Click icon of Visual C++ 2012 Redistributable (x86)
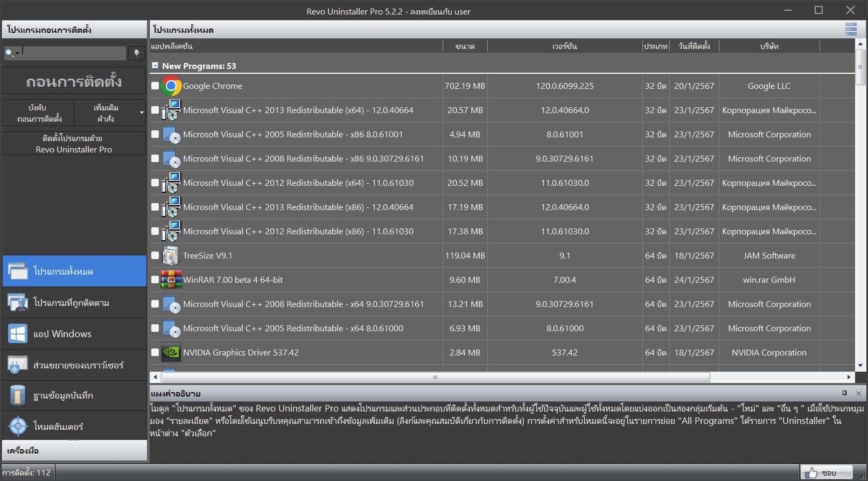 (x=171, y=231)
